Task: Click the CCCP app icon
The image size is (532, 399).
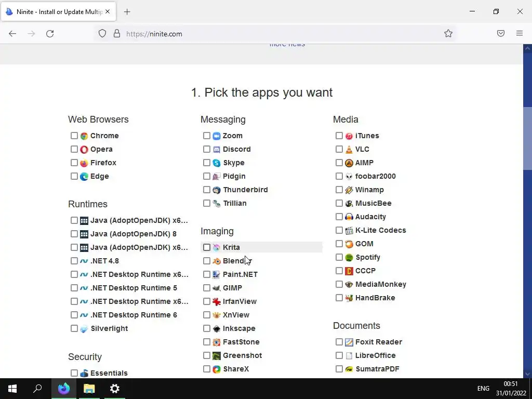Action: point(349,271)
